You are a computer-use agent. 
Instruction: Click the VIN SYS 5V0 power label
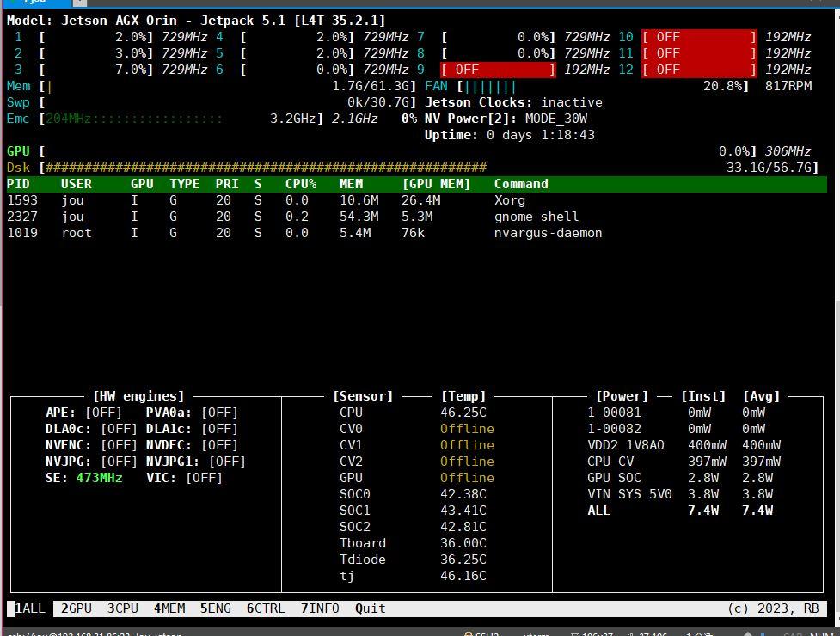point(629,494)
